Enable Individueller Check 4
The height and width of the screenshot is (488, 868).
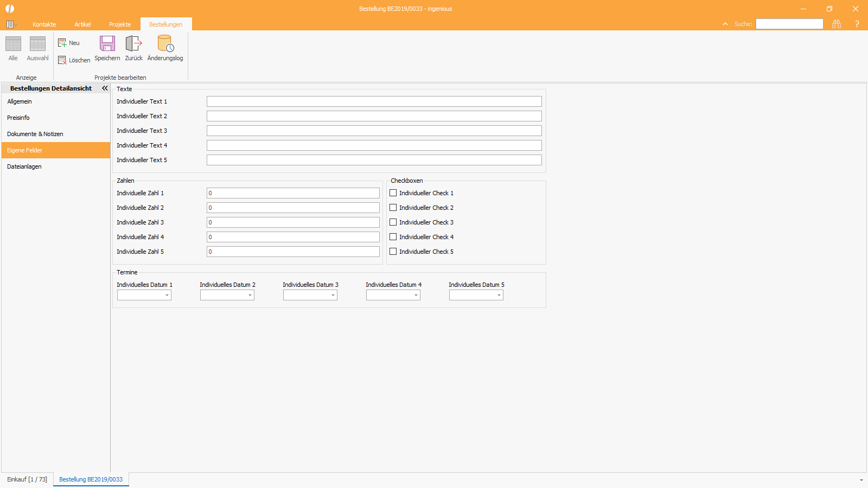point(393,237)
